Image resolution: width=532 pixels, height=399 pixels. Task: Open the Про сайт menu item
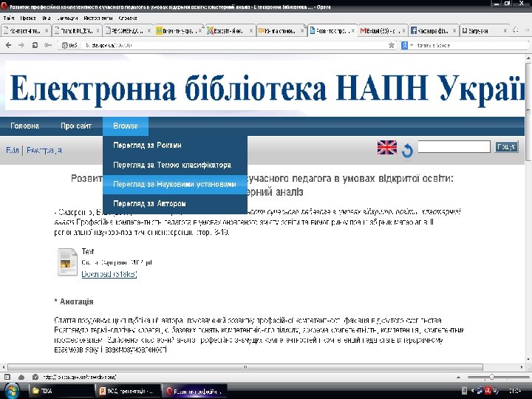pos(76,126)
